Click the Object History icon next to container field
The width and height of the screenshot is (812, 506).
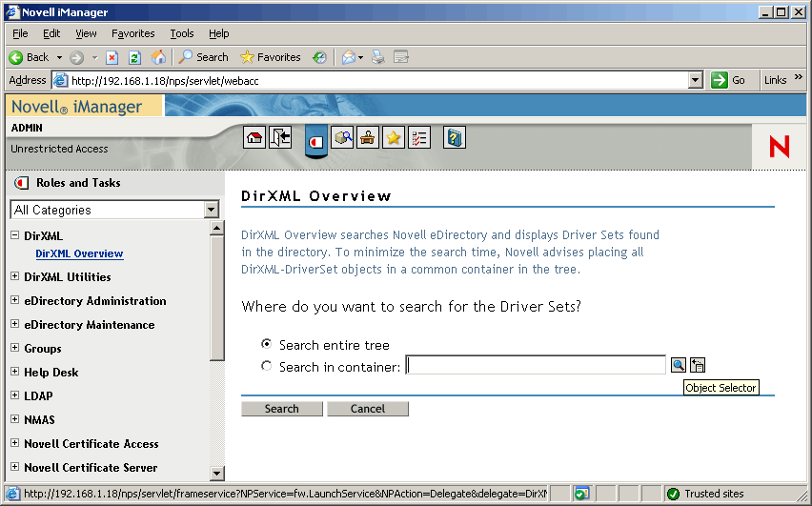point(698,365)
